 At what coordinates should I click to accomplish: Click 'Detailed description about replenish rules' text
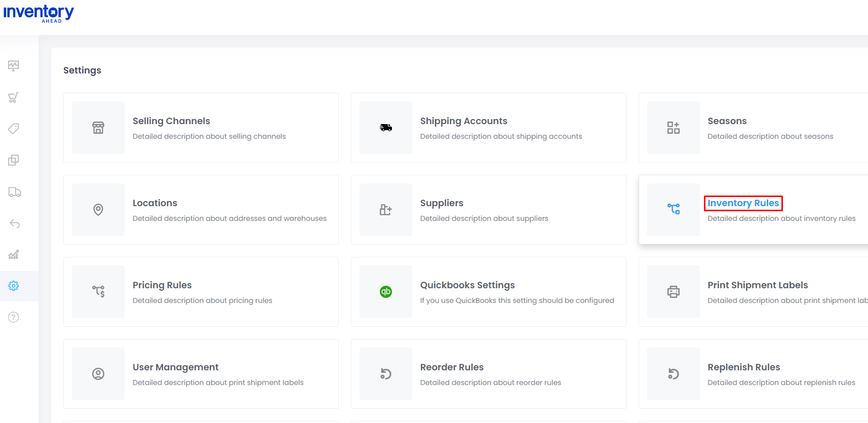click(781, 382)
